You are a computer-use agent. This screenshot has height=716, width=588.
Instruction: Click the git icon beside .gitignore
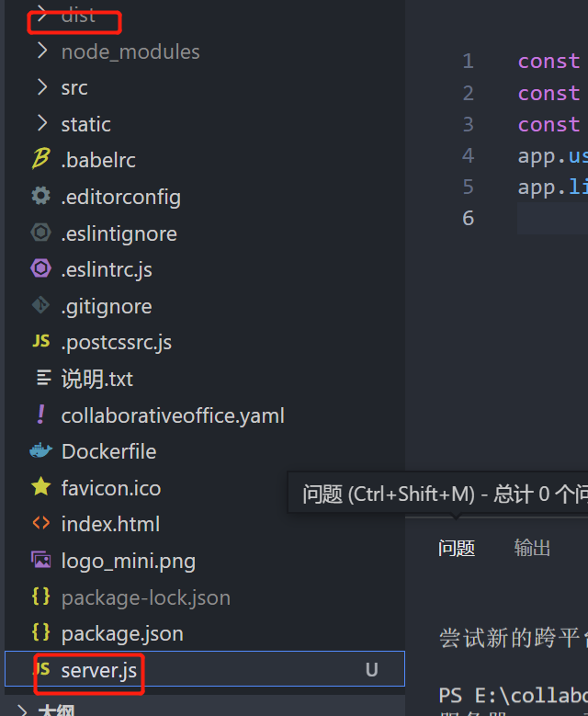pyautogui.click(x=40, y=306)
